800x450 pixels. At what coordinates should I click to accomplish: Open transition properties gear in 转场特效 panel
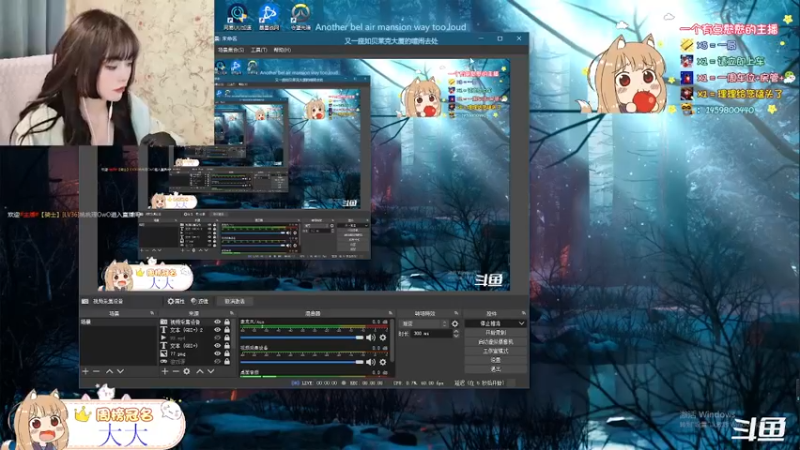pos(455,323)
